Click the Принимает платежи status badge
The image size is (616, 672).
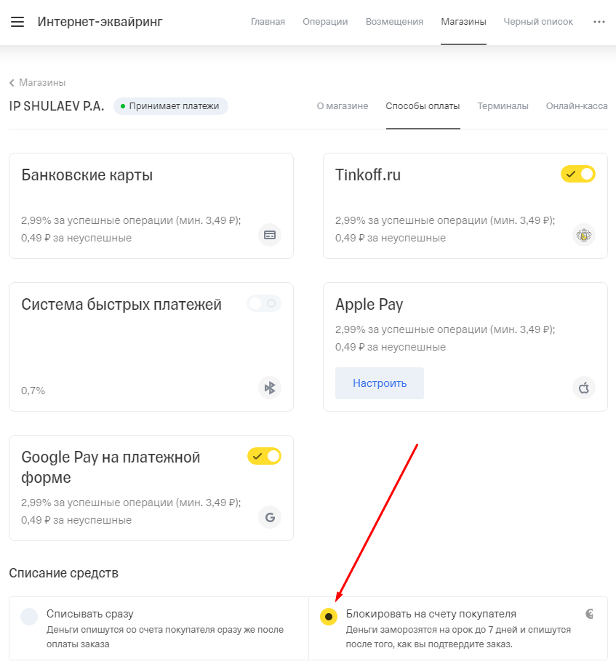point(171,106)
